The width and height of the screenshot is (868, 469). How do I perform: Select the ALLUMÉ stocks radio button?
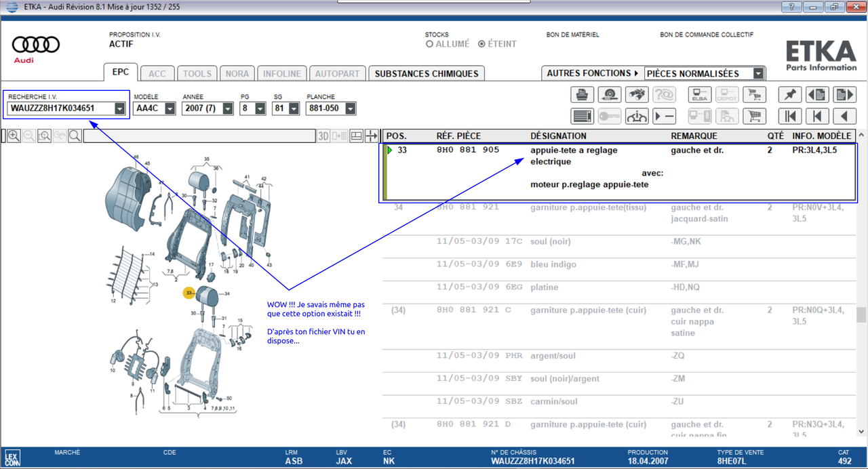coord(429,44)
